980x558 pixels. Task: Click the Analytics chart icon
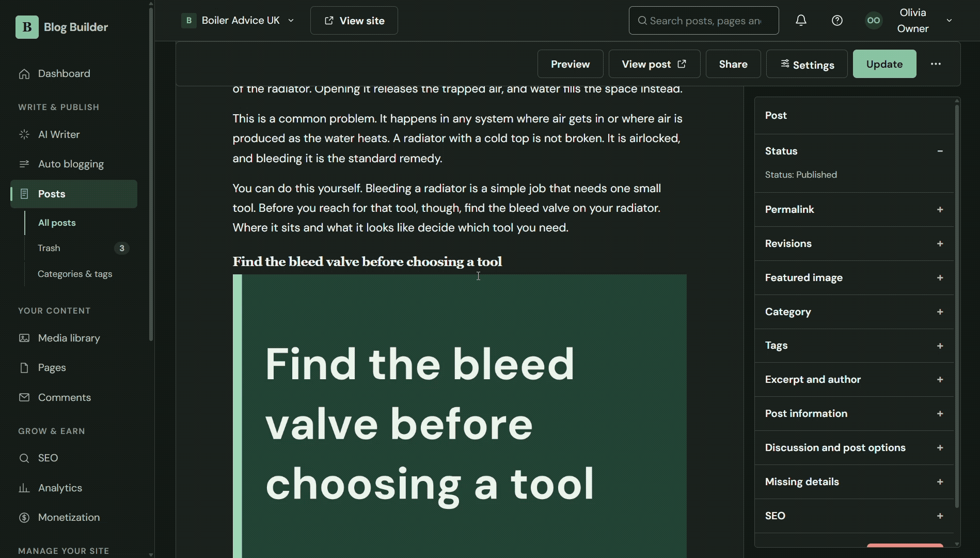tap(24, 488)
